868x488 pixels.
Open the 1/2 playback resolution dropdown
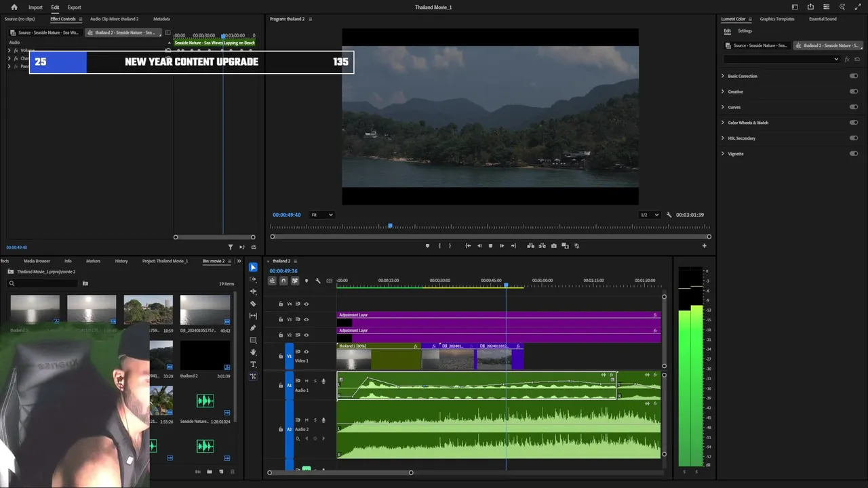[x=650, y=215]
